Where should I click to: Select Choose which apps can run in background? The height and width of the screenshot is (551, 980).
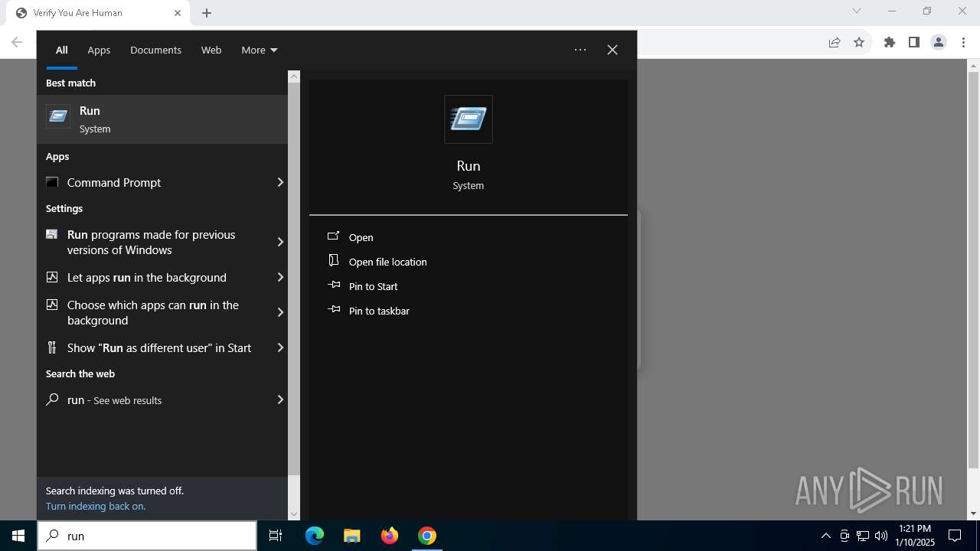pos(155,312)
